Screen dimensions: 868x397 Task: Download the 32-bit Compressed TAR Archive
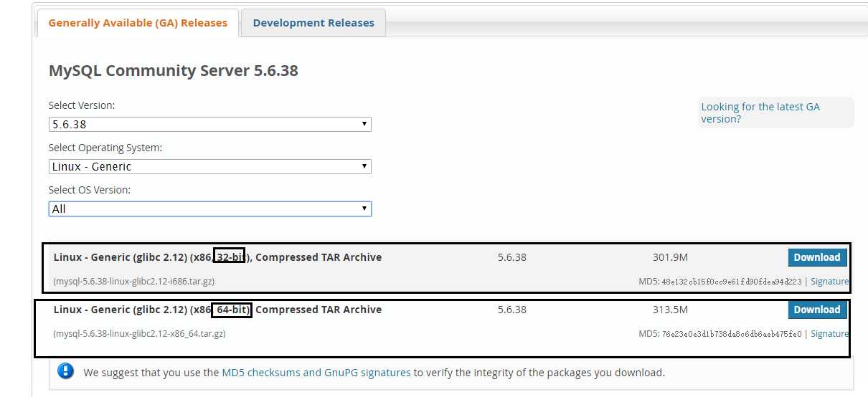coord(817,257)
